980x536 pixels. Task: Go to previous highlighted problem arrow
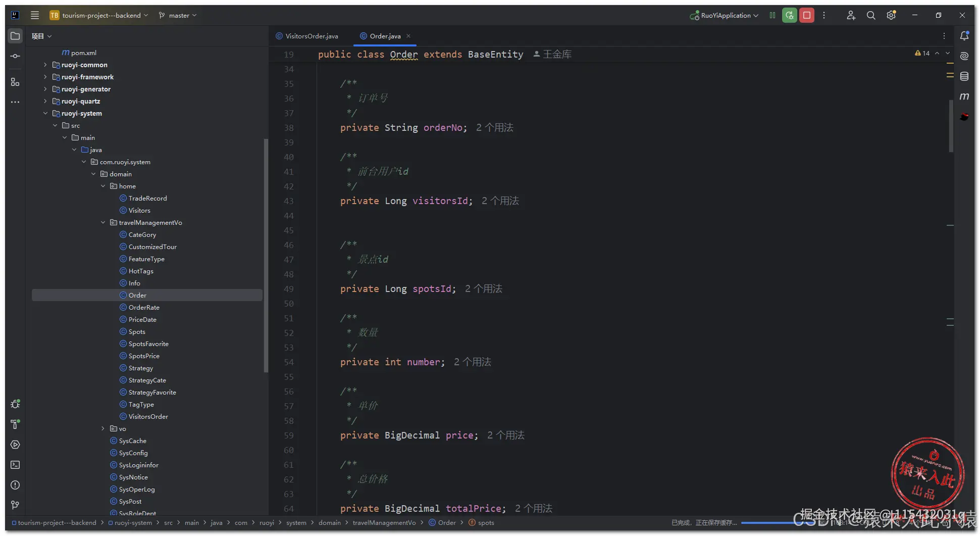click(937, 53)
